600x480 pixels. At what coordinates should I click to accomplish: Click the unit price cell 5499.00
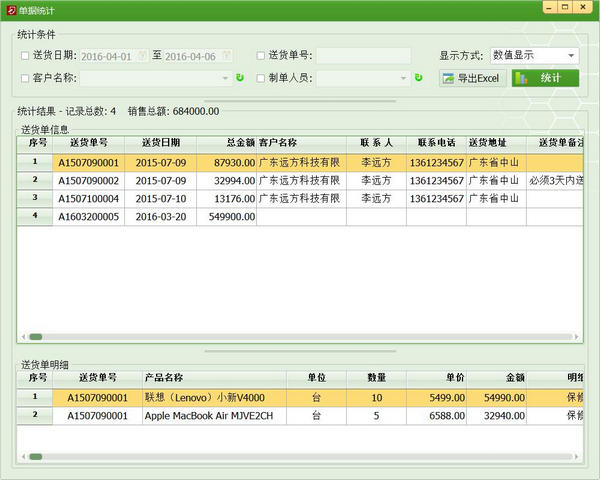[x=436, y=398]
